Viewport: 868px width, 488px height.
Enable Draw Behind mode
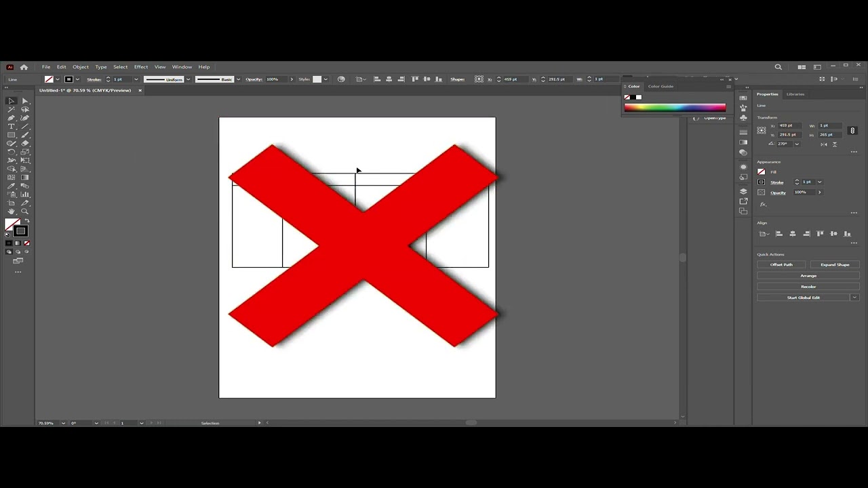(18, 251)
